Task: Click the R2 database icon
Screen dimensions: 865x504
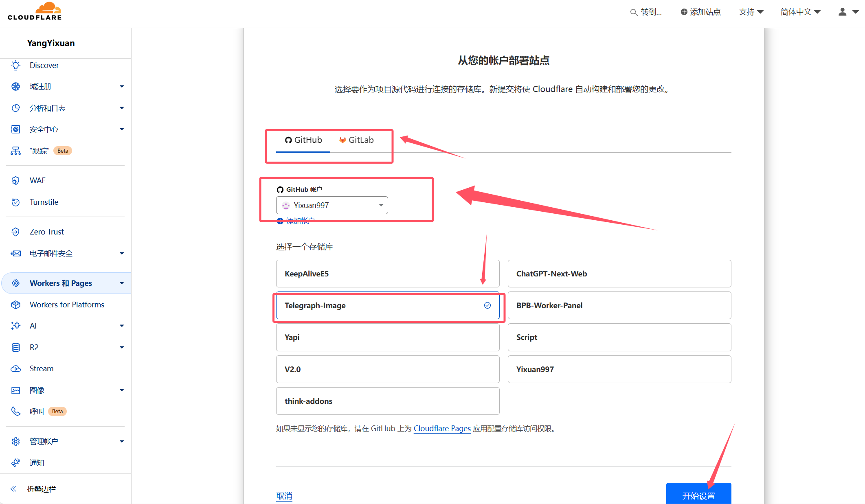Action: coord(15,347)
